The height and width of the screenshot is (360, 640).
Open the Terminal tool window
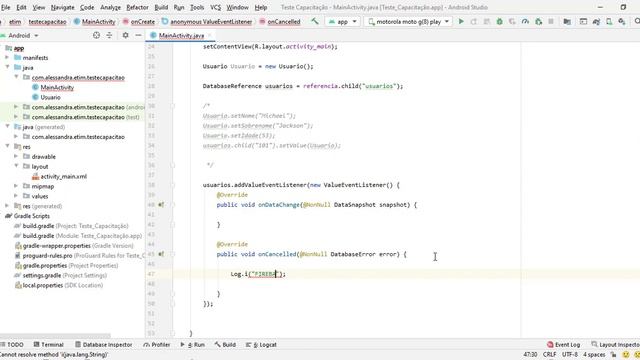49,345
